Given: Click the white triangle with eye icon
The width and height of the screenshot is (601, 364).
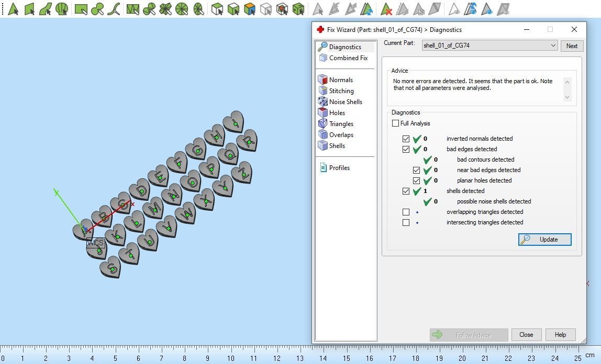Looking at the screenshot, I should click(454, 8).
